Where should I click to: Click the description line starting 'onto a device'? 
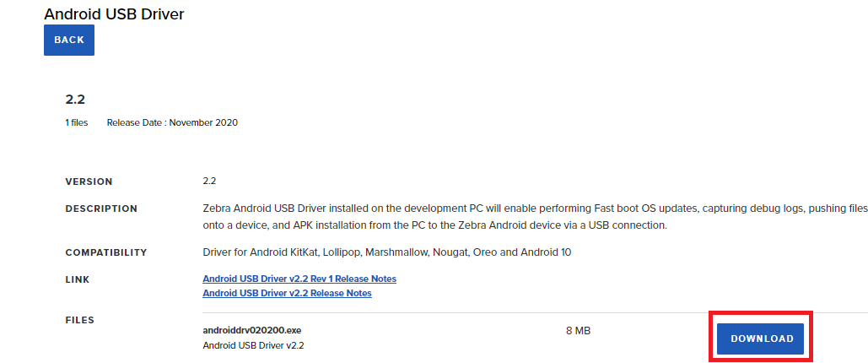pos(434,225)
